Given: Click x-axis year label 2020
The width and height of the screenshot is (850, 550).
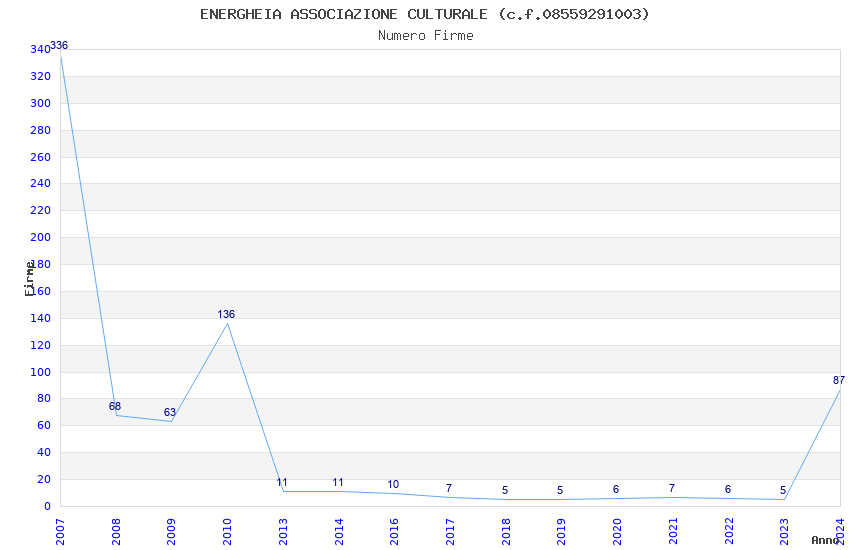Looking at the screenshot, I should coord(617,532).
